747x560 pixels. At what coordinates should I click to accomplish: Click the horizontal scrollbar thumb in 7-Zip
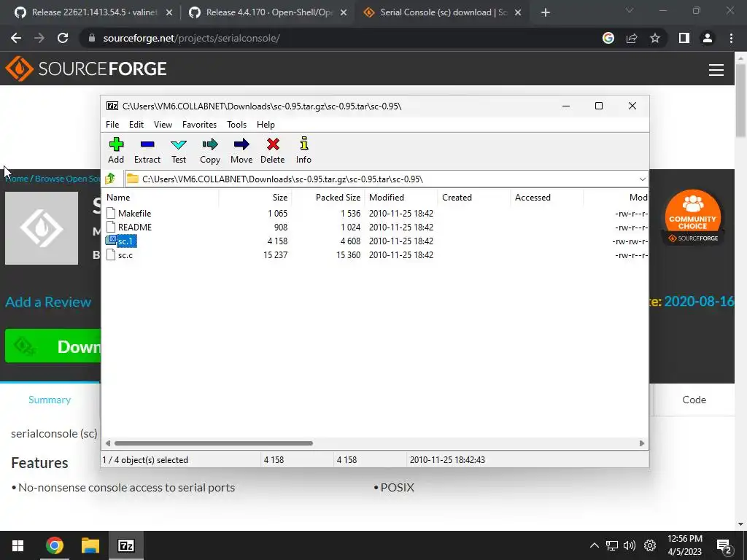pos(214,443)
